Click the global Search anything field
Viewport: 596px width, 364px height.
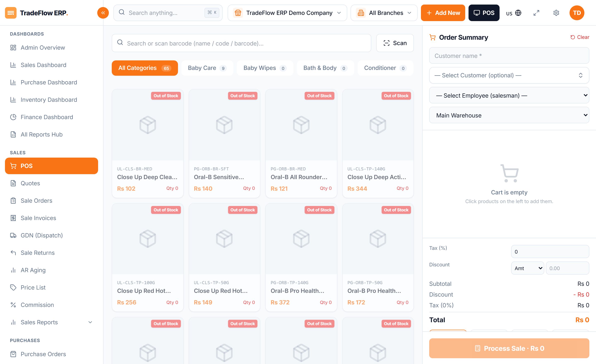click(x=168, y=13)
